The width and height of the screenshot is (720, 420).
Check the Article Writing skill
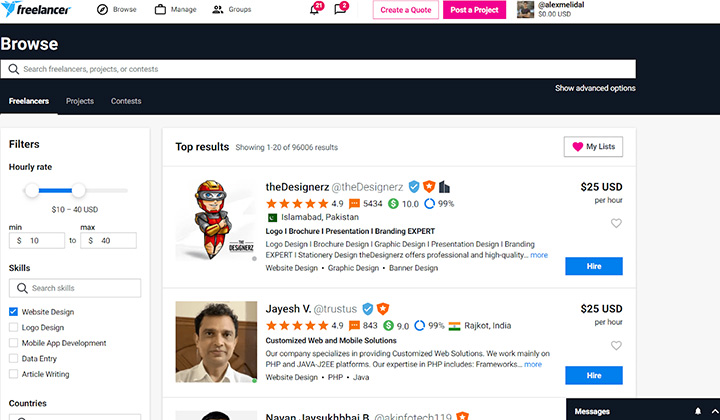click(13, 374)
